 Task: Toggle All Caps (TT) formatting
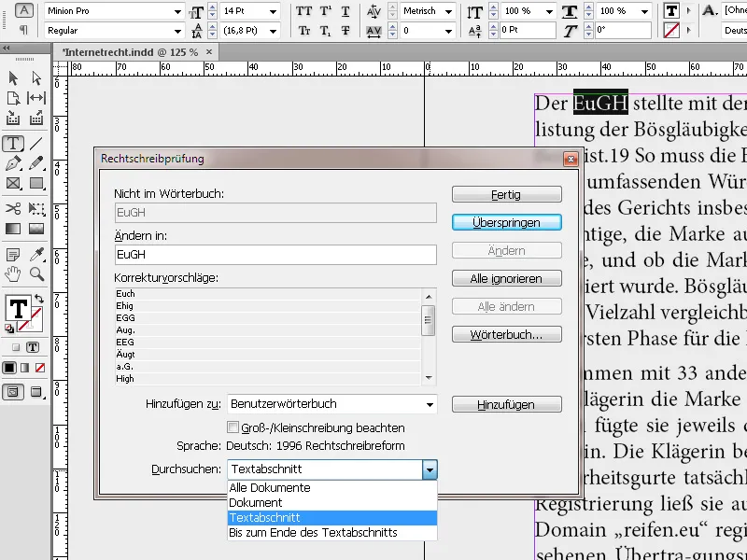pyautogui.click(x=303, y=11)
